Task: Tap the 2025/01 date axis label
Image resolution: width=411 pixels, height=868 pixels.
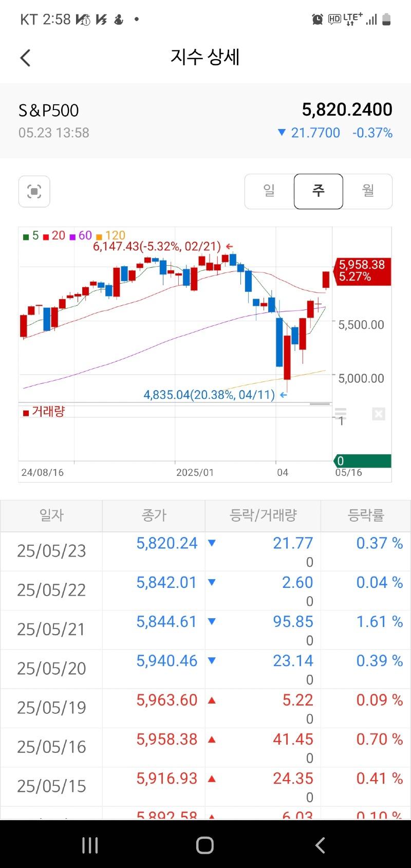Action: pyautogui.click(x=195, y=472)
